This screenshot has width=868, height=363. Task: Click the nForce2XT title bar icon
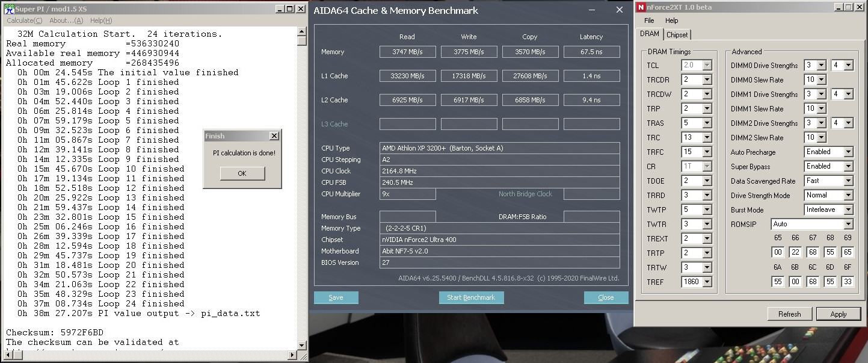coord(641,7)
